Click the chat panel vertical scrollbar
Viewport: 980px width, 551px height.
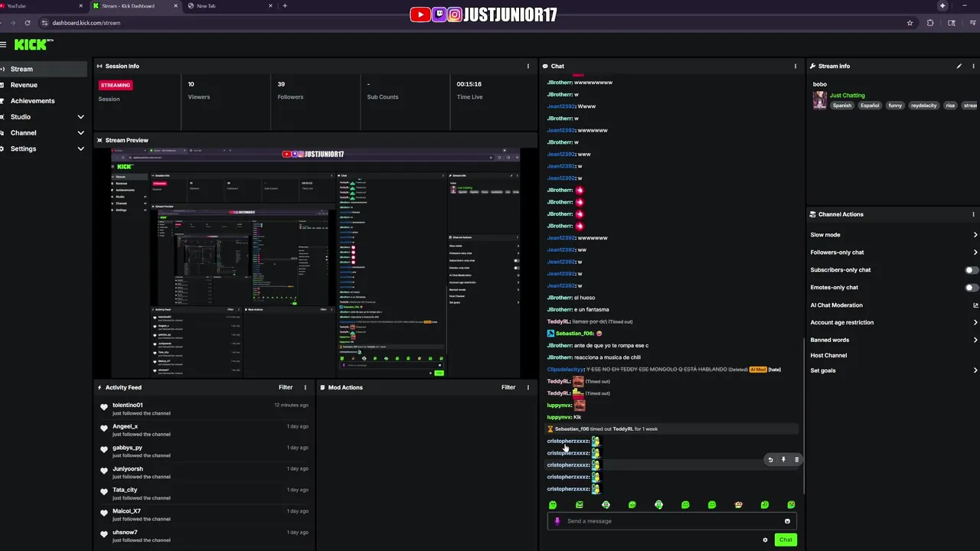(803, 417)
